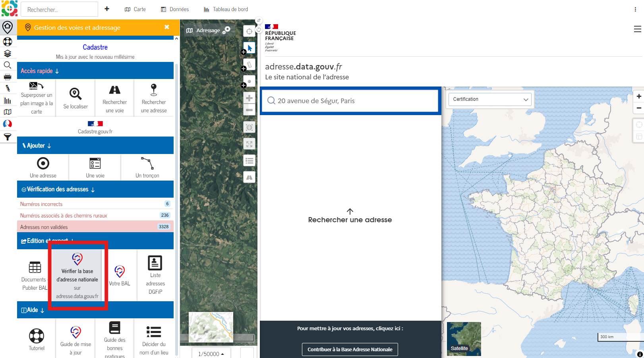Open the site hamburger menu
The height and width of the screenshot is (358, 644).
point(637,29)
